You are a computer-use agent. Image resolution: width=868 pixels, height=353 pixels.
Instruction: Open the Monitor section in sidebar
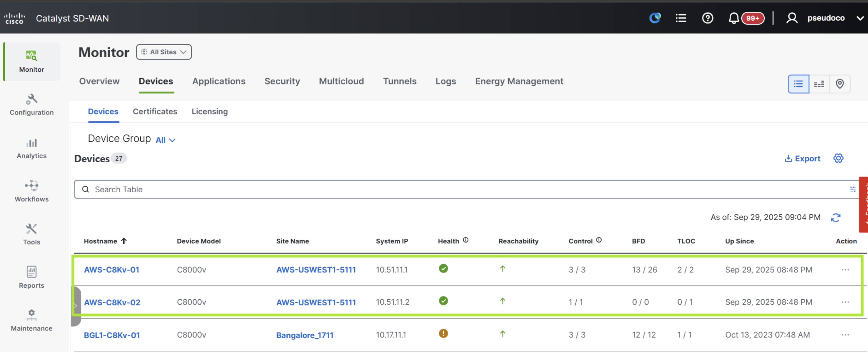[x=32, y=62]
